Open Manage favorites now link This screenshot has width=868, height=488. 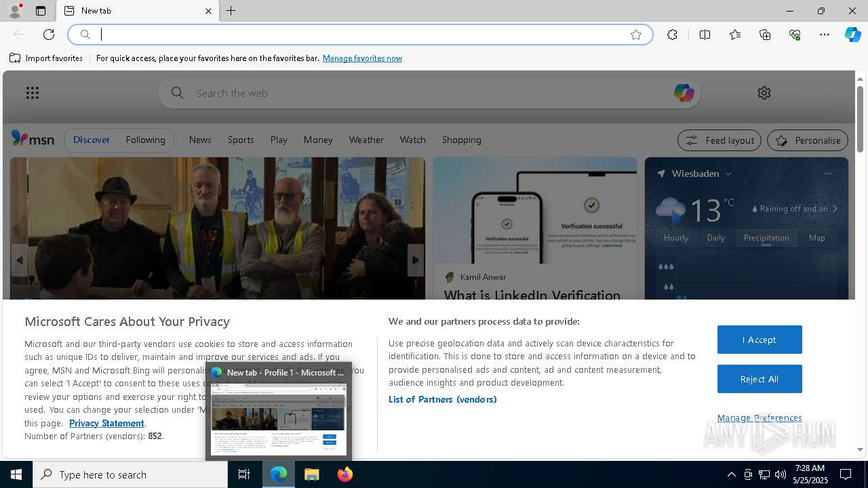[x=362, y=58]
